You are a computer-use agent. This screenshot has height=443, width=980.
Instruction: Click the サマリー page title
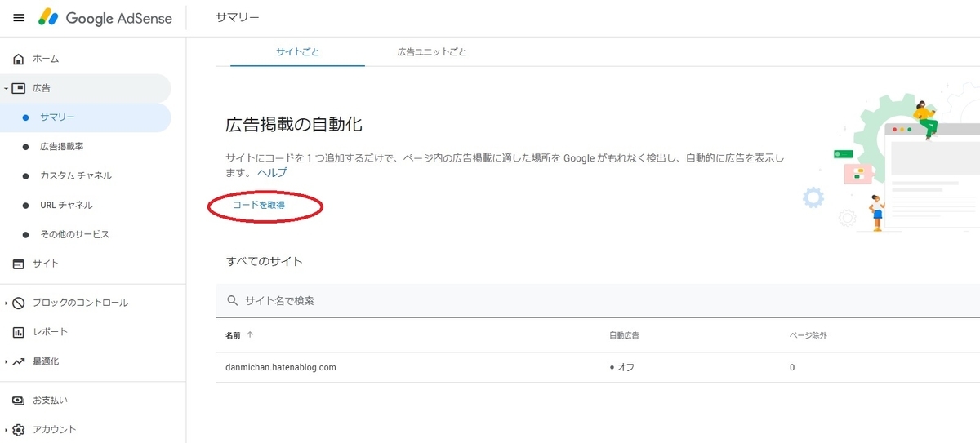pos(238,17)
